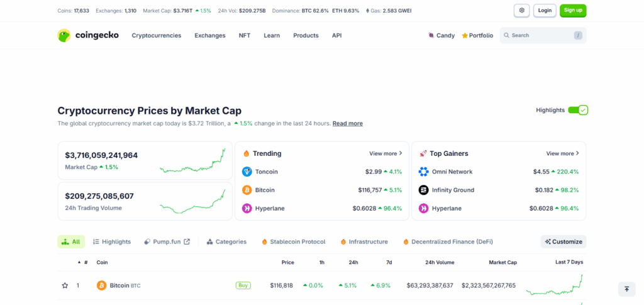Click the Decentralized Finance fire icon
This screenshot has width=644, height=305.
(406, 241)
